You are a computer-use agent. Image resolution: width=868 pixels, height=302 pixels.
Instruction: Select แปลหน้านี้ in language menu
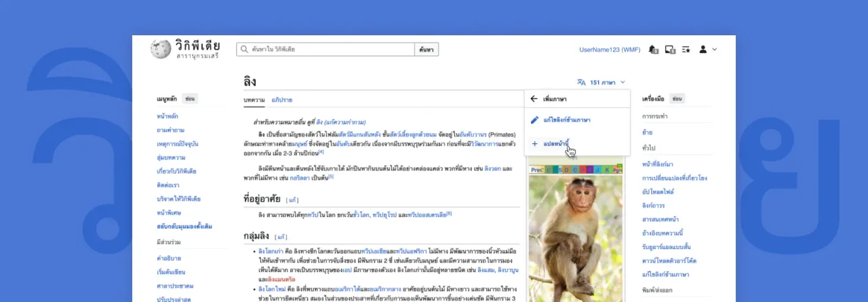pos(556,144)
